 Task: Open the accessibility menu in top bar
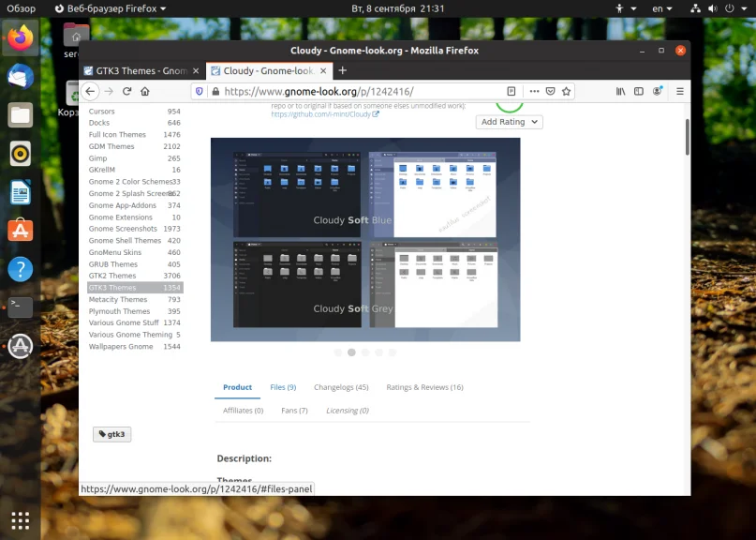tap(626, 8)
